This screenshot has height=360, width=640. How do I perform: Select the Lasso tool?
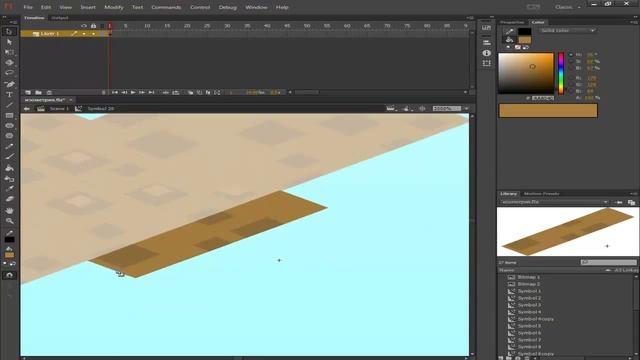click(x=9, y=73)
